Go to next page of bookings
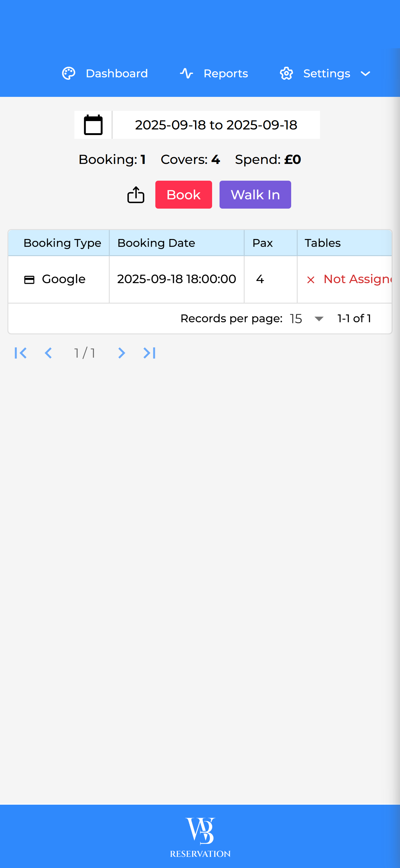400x868 pixels. 121,353
